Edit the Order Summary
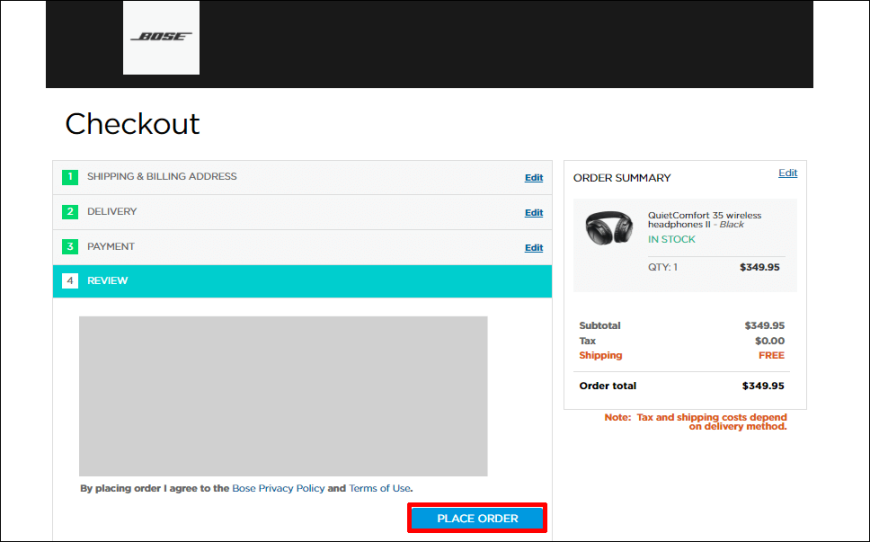Image resolution: width=870 pixels, height=542 pixels. tap(787, 173)
